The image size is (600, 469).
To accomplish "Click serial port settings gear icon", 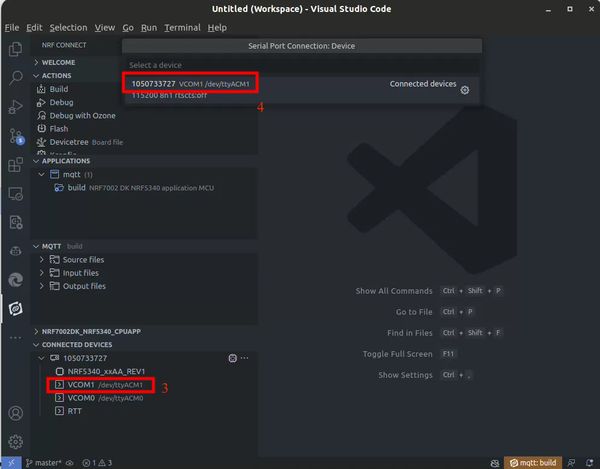I will coord(465,90).
